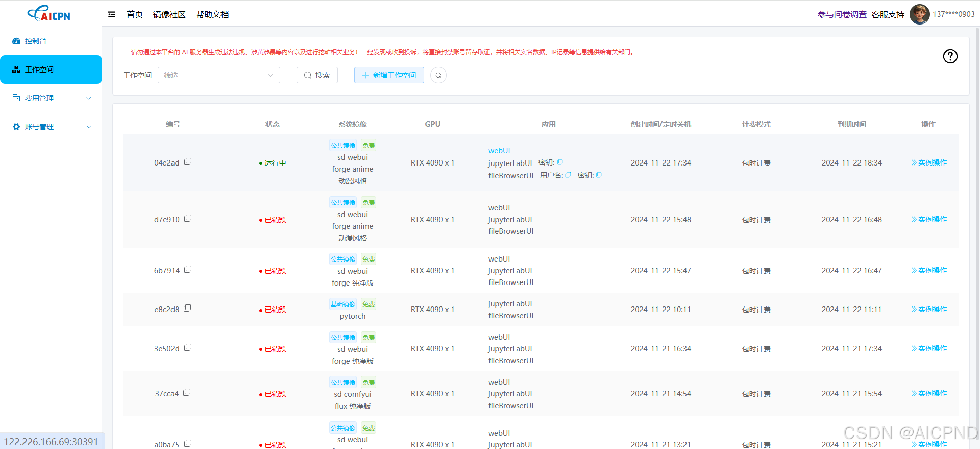This screenshot has height=449, width=980.
Task: Copy instance ID a0ba75
Action: 188,443
